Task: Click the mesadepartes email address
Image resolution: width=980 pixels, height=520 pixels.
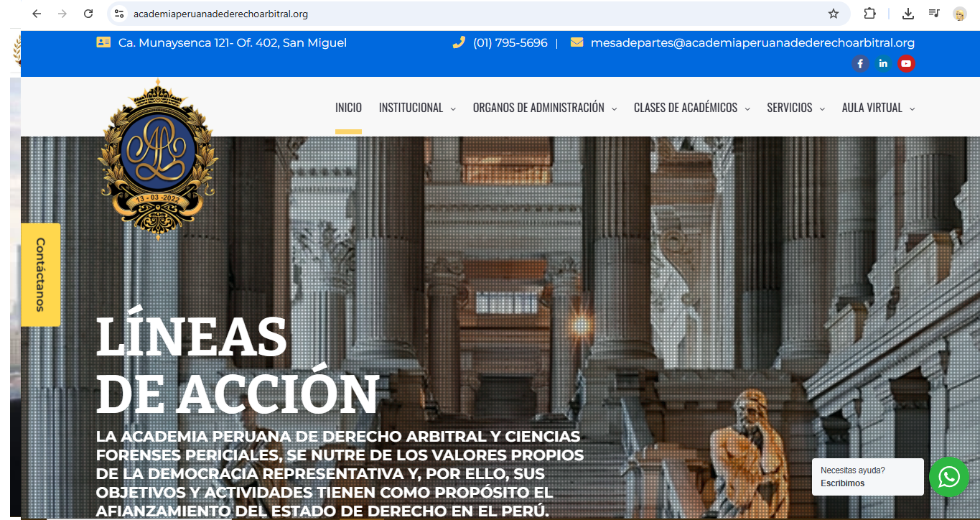Action: coord(752,42)
